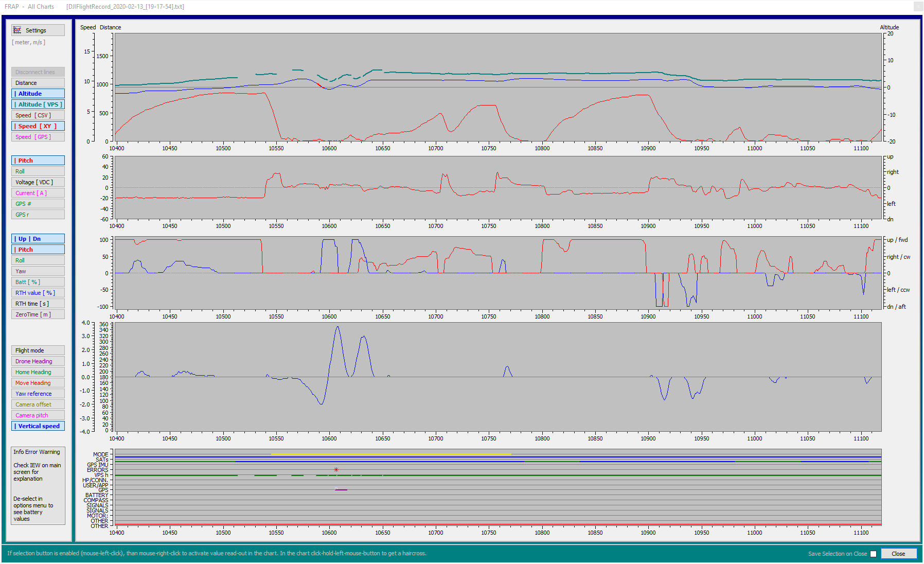This screenshot has height=564, width=924.
Task: Check the Save Selection on Close checkbox
Action: [873, 554]
